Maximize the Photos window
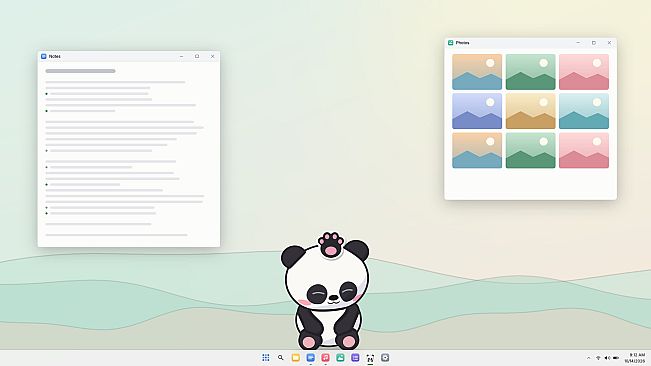This screenshot has height=366, width=651. click(x=594, y=43)
